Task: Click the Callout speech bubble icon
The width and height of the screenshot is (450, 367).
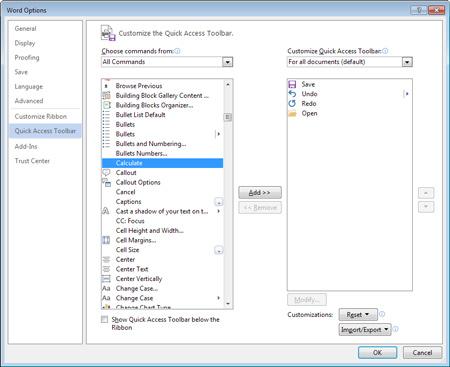Action: coord(106,173)
